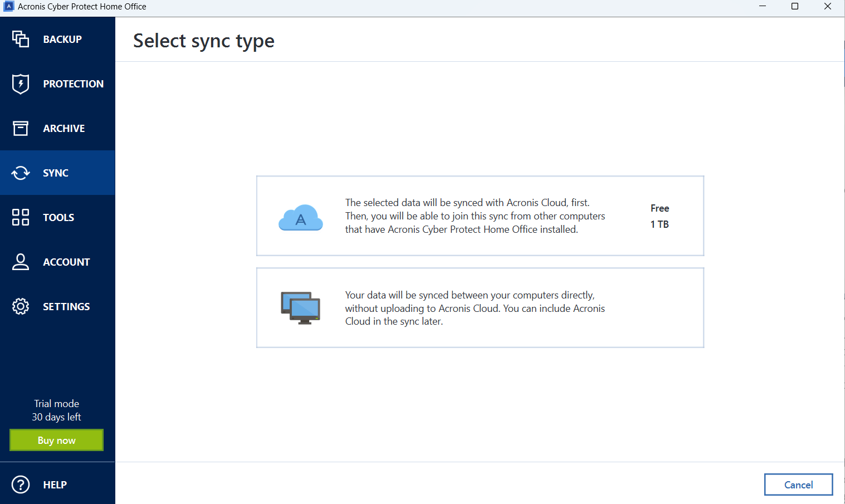Click the Settings gear icon
The image size is (845, 504).
pyautogui.click(x=21, y=306)
